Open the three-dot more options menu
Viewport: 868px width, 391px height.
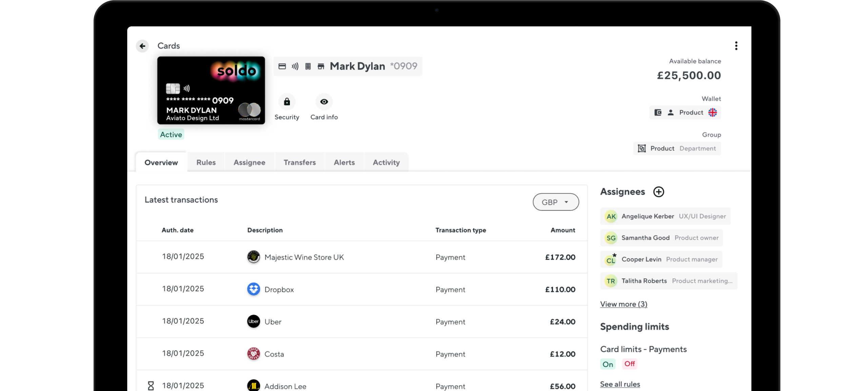click(736, 46)
